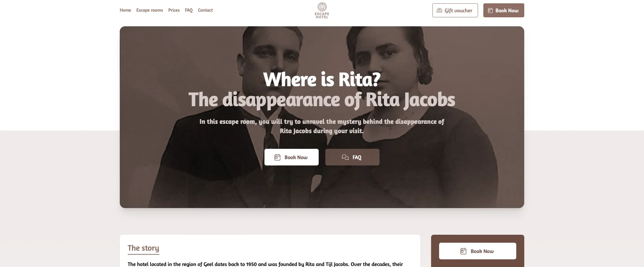Click the disappearance of Rita Jacobs subtitle
The image size is (644, 267).
322,100
